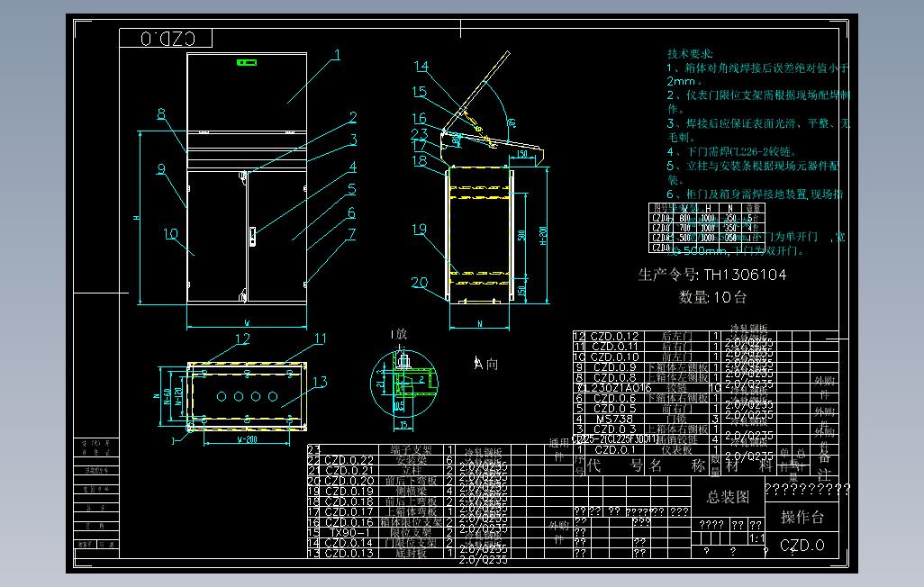The height and width of the screenshot is (587, 924).
Task: Select the 数量: 10台 text
Action: (x=712, y=297)
